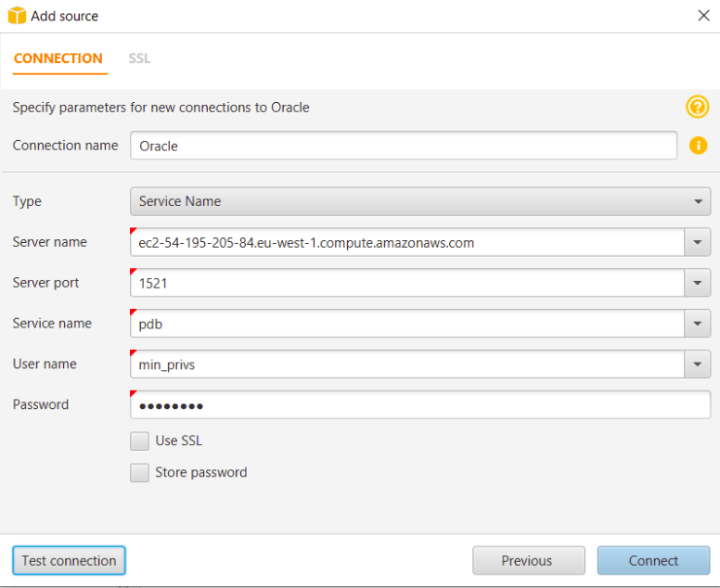
Task: Click into the Password field
Action: point(419,405)
